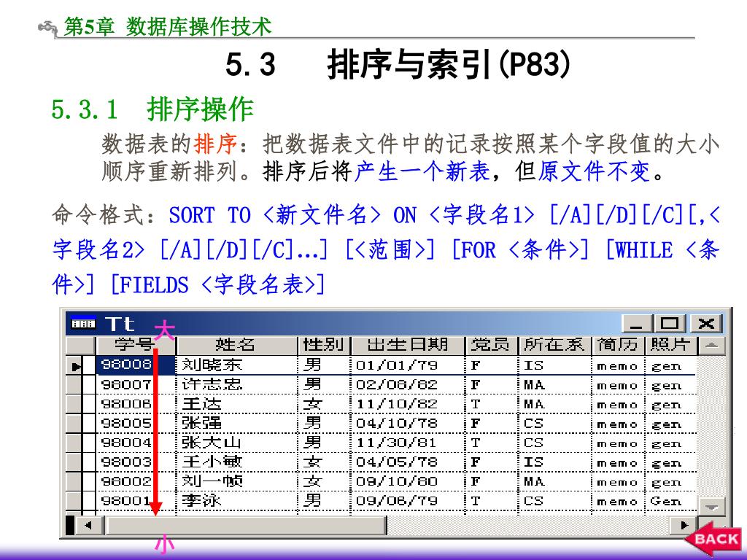Select the 学号 column header
Image resolution: width=747 pixels, height=560 pixels.
136,345
